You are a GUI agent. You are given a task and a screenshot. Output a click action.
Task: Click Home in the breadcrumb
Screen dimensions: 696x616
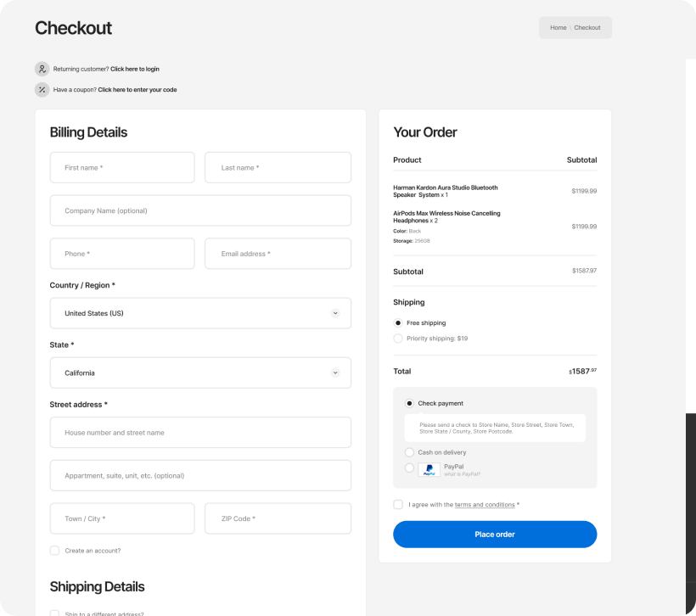click(558, 27)
